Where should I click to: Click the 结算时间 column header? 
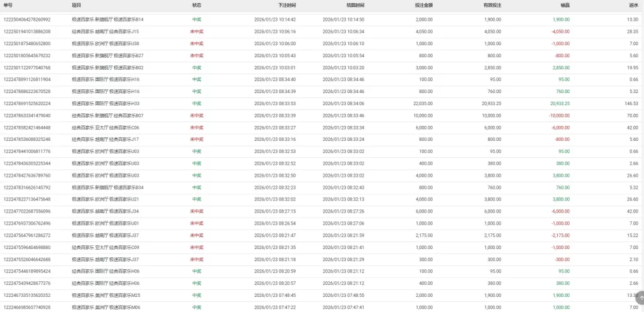[x=338, y=5]
